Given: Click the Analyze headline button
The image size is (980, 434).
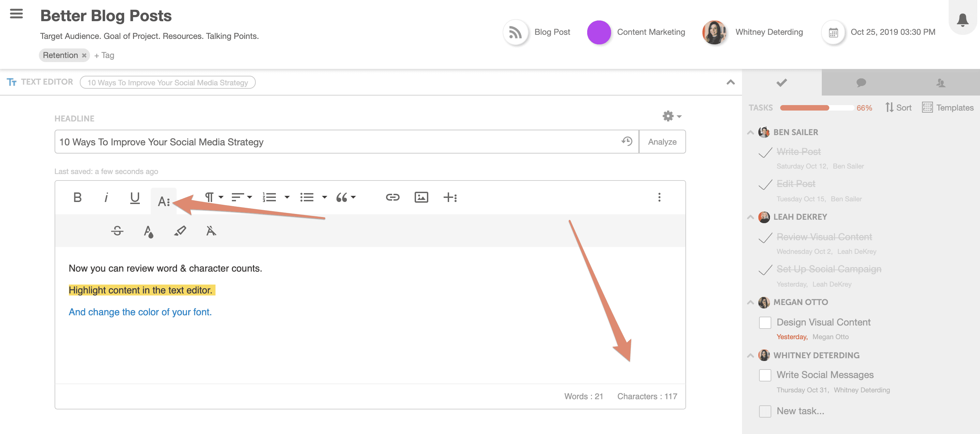Looking at the screenshot, I should (662, 142).
